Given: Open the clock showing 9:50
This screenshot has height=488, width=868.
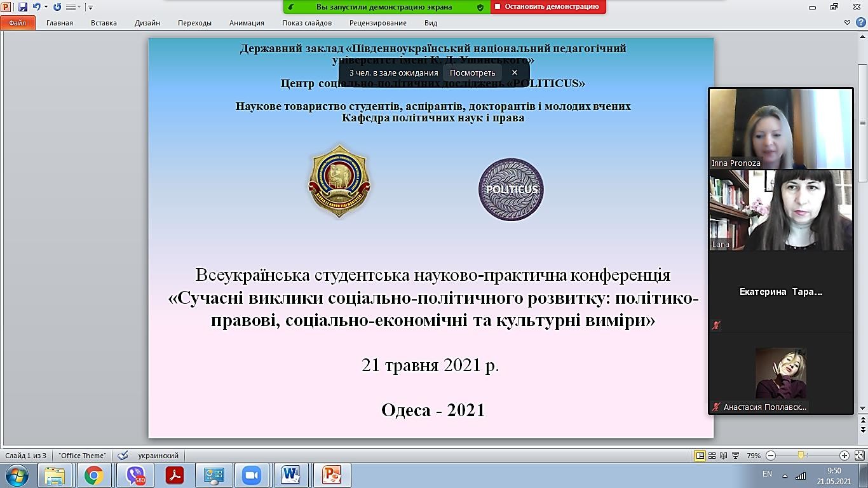Looking at the screenshot, I should [834, 476].
